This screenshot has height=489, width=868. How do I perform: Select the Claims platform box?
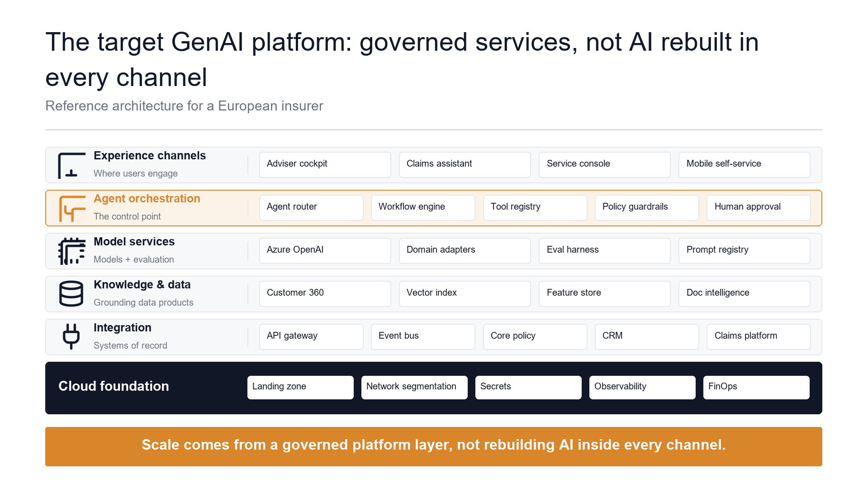pyautogui.click(x=759, y=337)
